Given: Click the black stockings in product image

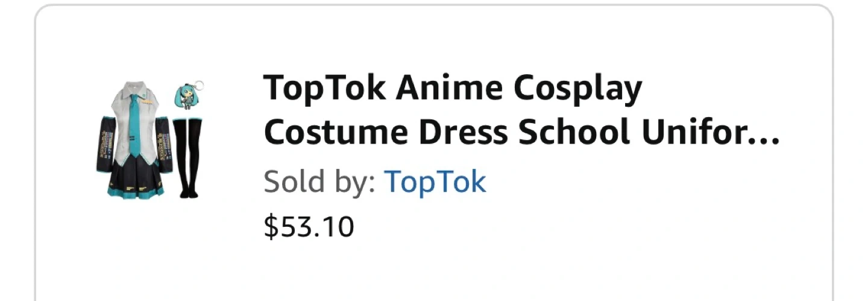Looking at the screenshot, I should pos(187,157).
